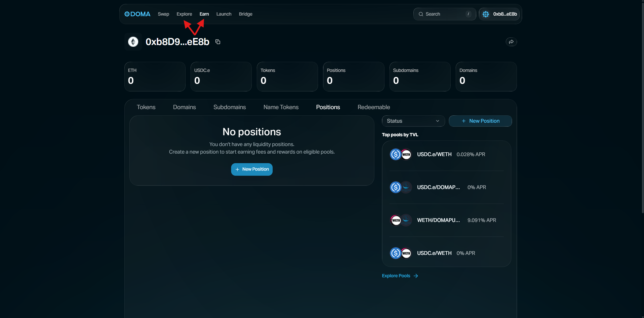The image size is (644, 318).
Task: Click the Ethereum avatar icon
Action: coord(133,42)
